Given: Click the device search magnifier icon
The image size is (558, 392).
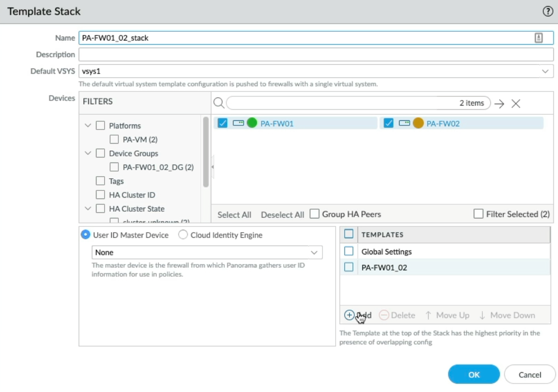Looking at the screenshot, I should pyautogui.click(x=218, y=103).
